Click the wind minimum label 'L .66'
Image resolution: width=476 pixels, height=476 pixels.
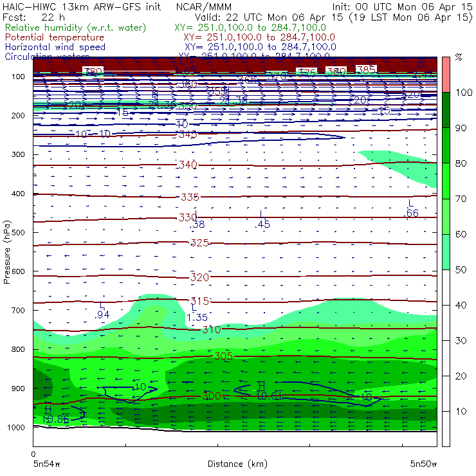[x=411, y=208]
